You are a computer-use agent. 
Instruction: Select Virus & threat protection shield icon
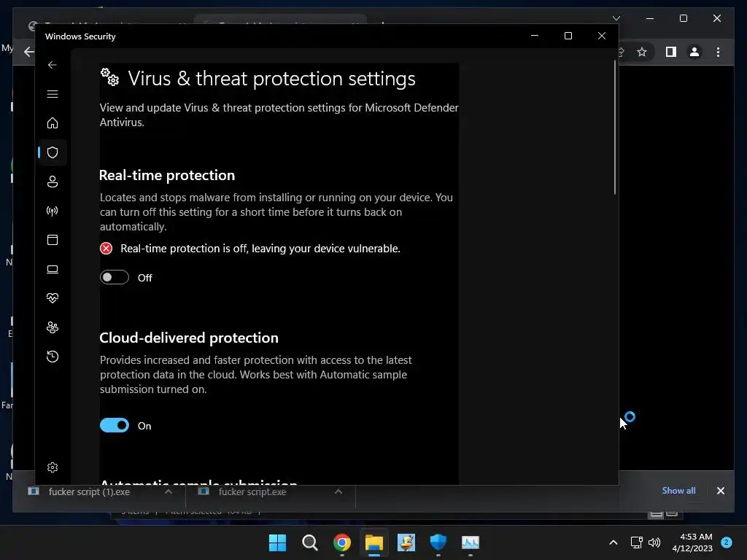53,152
